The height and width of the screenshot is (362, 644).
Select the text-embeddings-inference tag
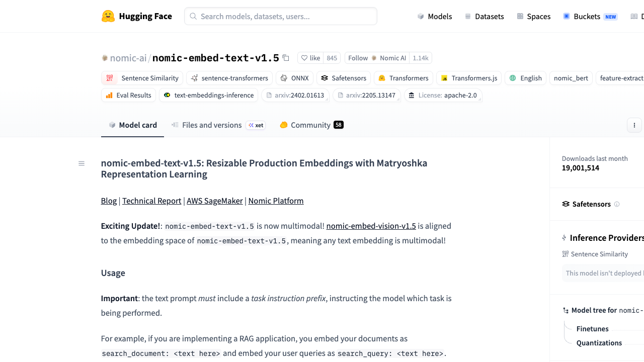[209, 95]
